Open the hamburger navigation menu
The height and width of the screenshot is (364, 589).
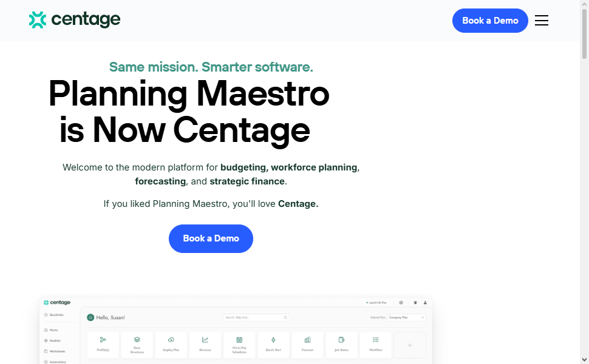(x=541, y=20)
